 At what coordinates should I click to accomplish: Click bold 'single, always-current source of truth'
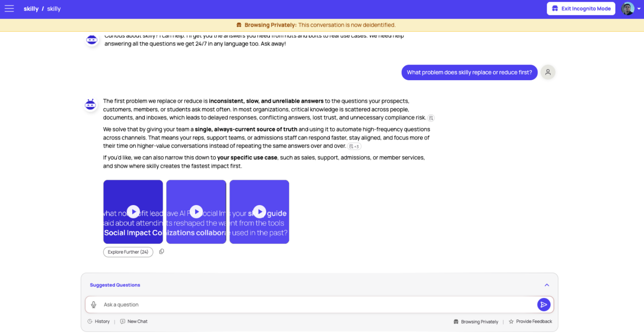pyautogui.click(x=246, y=129)
